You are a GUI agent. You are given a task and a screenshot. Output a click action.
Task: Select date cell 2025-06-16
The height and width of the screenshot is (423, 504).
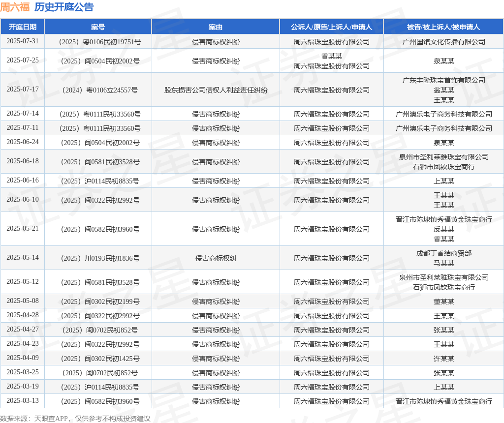pyautogui.click(x=23, y=181)
